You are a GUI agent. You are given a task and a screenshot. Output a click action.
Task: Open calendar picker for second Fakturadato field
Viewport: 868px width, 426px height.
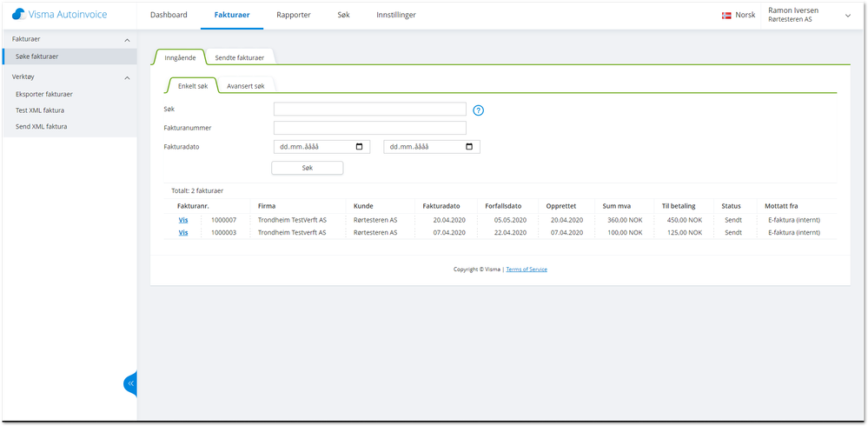click(x=469, y=147)
